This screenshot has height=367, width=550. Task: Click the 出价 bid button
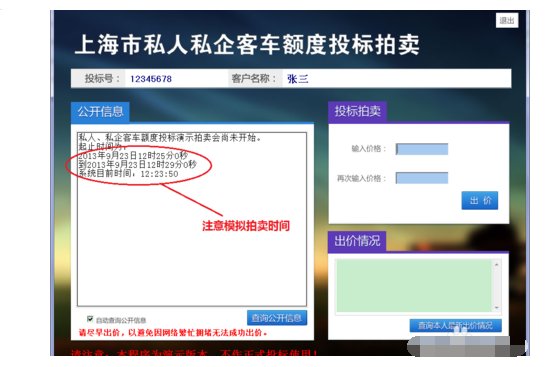point(479,201)
